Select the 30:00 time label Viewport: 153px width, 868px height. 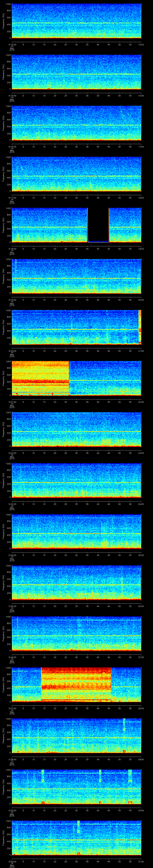click(x=141, y=810)
